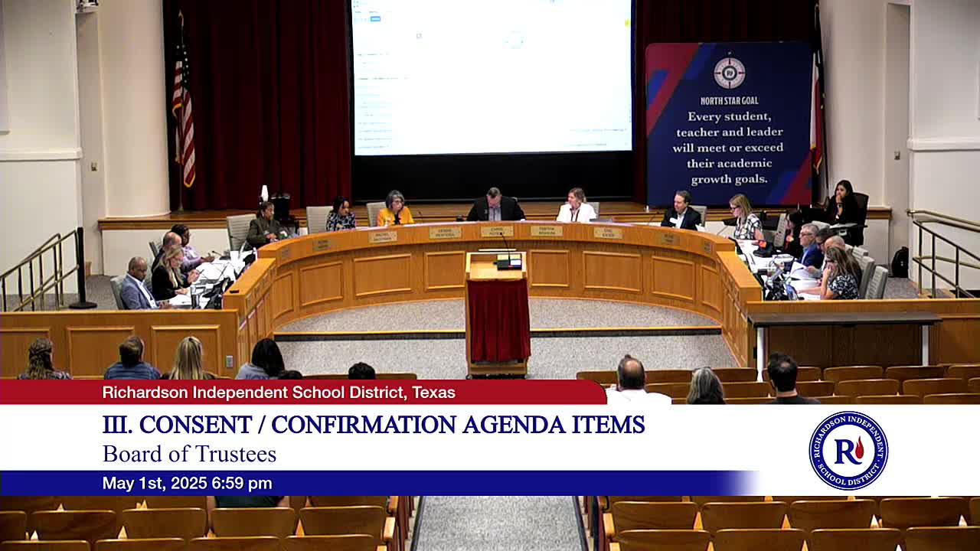This screenshot has height=551, width=980.
Task: Click "Richardson Independent School District, Texas" in red banner
Action: click(x=279, y=393)
